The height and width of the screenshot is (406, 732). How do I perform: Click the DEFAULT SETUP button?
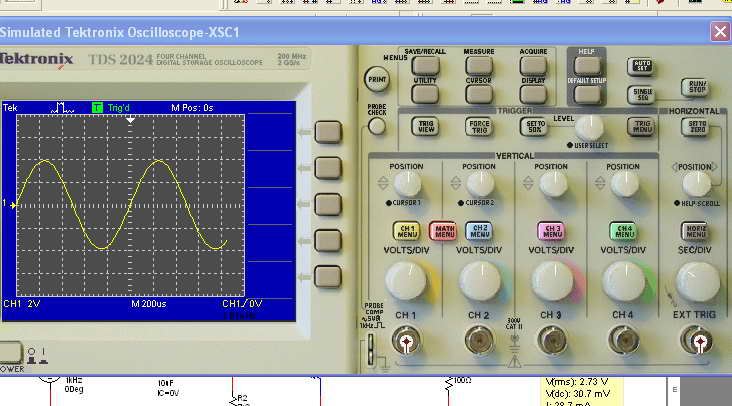coord(587,95)
